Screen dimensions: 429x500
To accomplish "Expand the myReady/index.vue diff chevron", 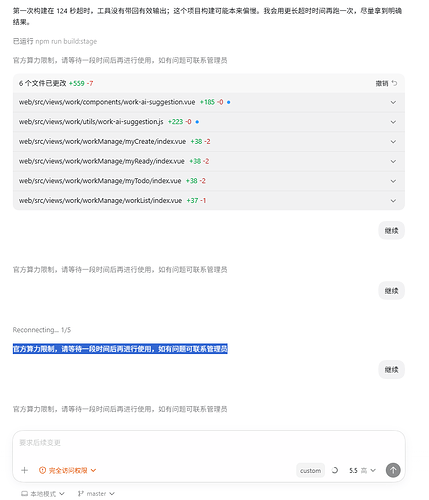I will (x=393, y=161).
